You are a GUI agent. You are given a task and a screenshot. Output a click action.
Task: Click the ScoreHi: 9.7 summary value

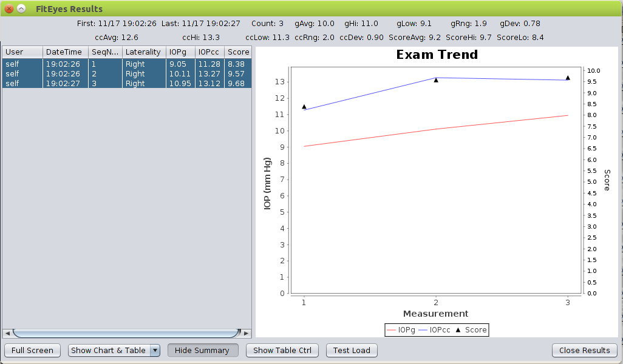click(x=468, y=38)
